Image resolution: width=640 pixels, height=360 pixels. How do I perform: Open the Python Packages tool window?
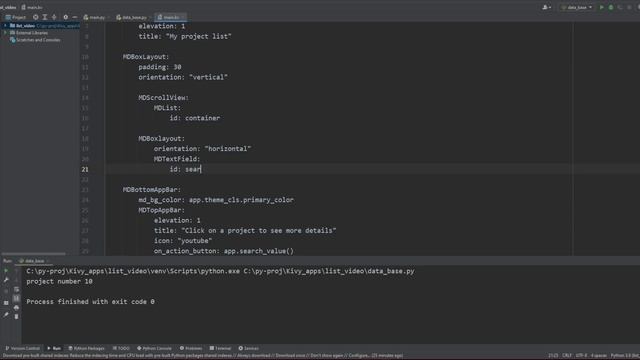coord(86,348)
